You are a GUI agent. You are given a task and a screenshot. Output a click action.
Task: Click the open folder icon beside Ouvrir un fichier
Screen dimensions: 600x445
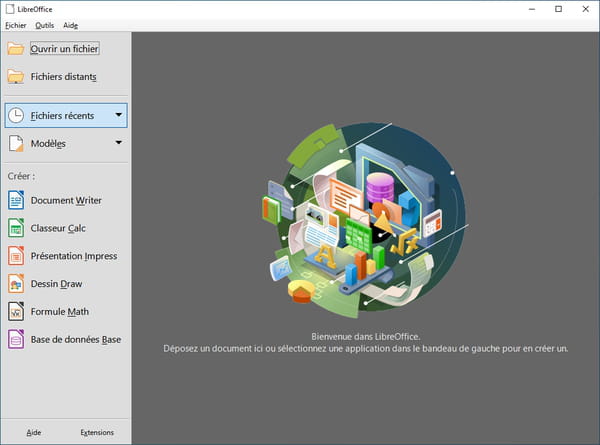click(16, 49)
